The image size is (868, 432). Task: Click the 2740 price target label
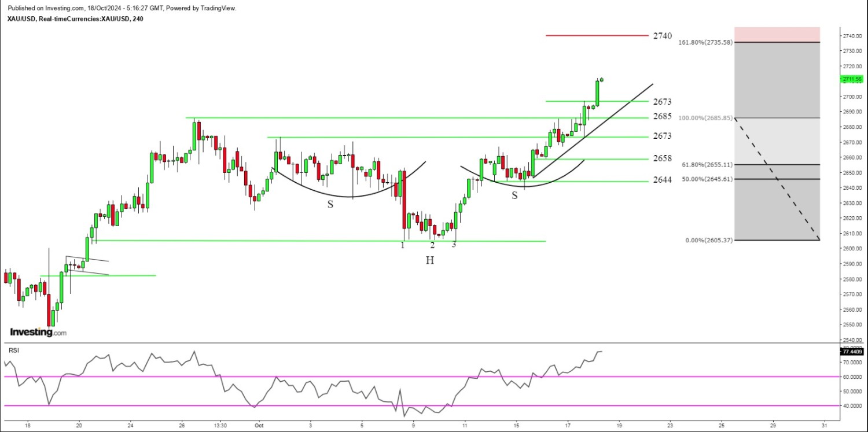(663, 36)
